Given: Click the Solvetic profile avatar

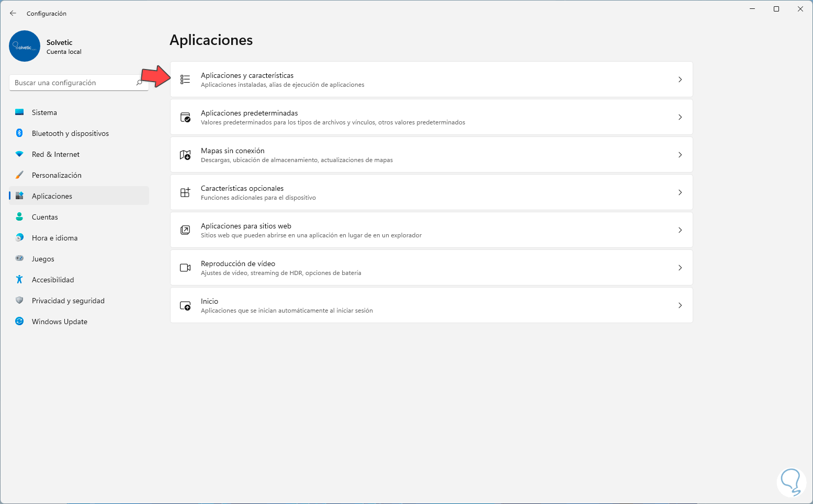Looking at the screenshot, I should [x=25, y=46].
